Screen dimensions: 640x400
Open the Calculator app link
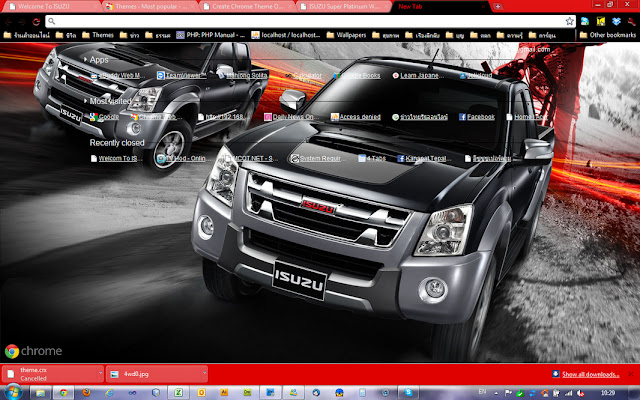pyautogui.click(x=303, y=76)
